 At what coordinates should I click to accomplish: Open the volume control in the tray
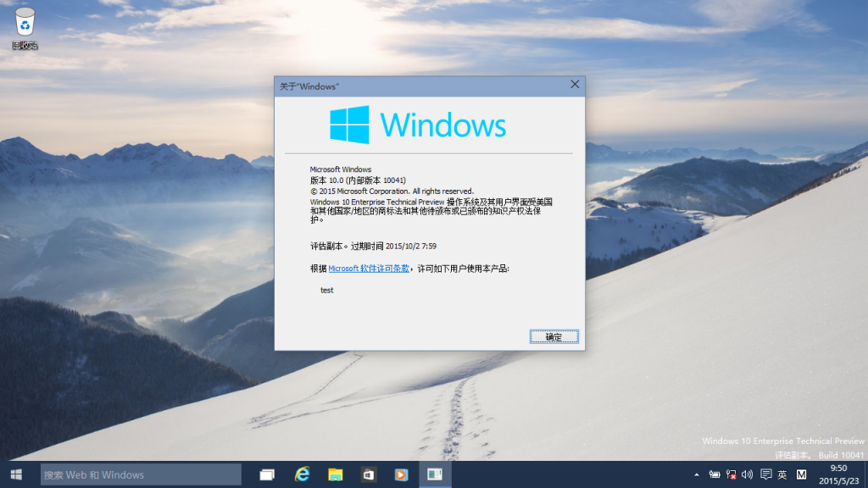coord(747,474)
